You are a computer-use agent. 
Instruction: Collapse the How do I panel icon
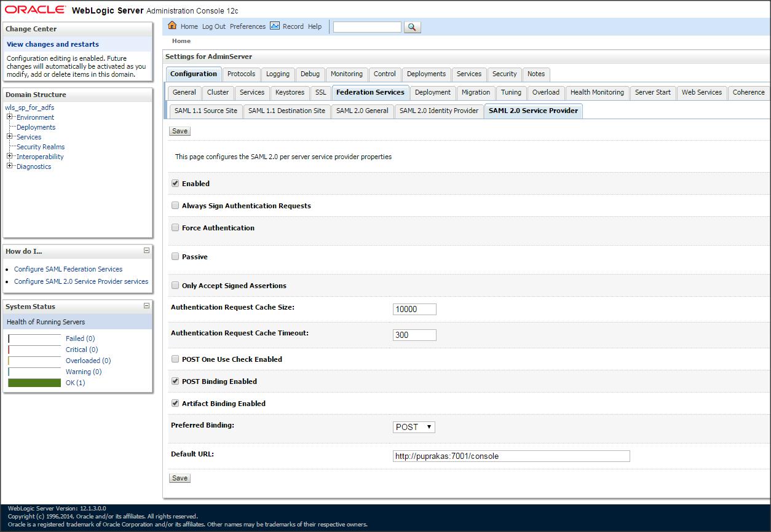click(x=146, y=251)
